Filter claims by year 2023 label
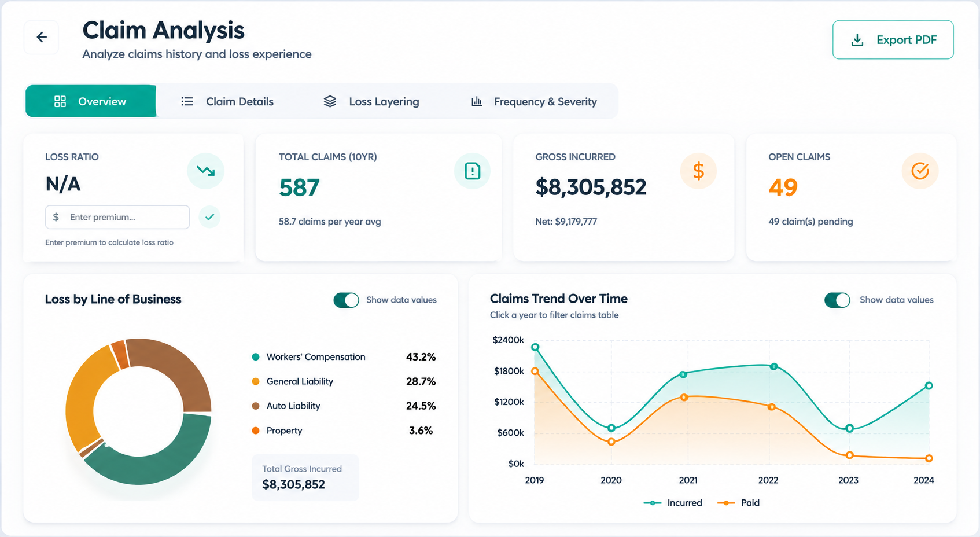Viewport: 980px width, 537px height. point(848,480)
